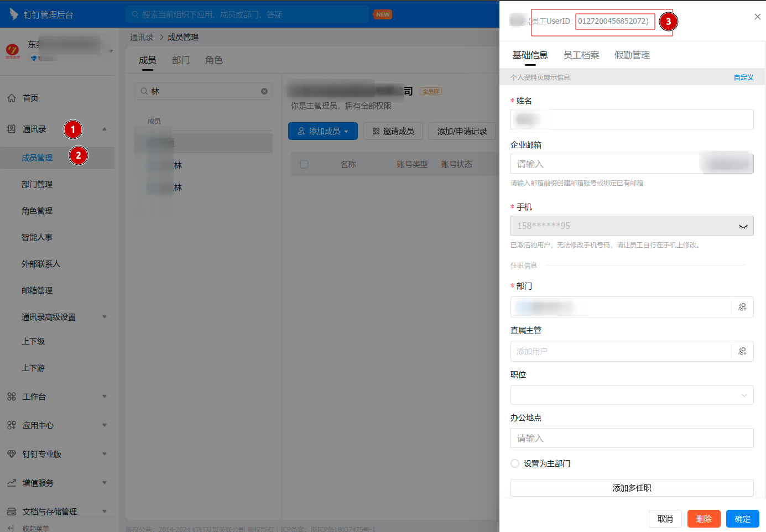Click the eye icon to reveal phone number
Viewport: 766px width, 532px height.
click(x=743, y=226)
